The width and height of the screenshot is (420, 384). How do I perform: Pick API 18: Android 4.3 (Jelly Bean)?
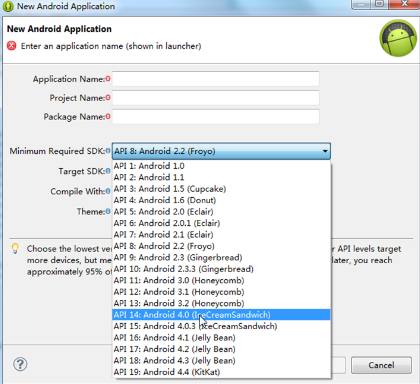[221, 361]
